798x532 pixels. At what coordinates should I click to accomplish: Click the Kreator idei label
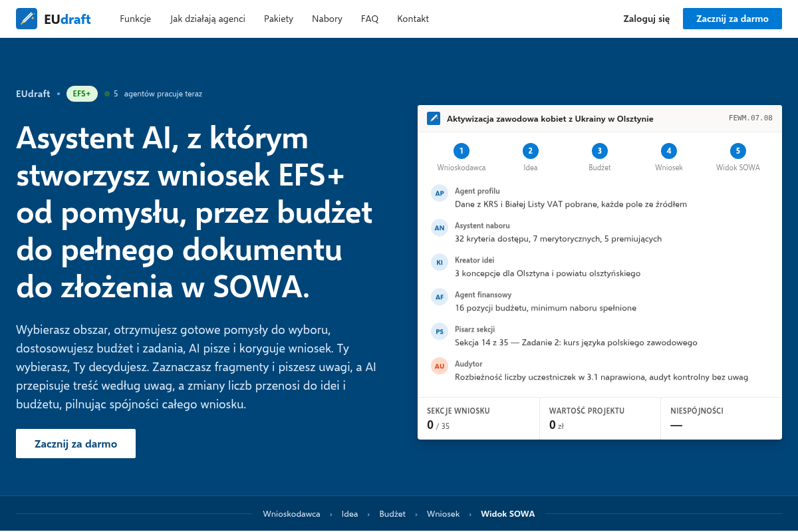point(475,260)
